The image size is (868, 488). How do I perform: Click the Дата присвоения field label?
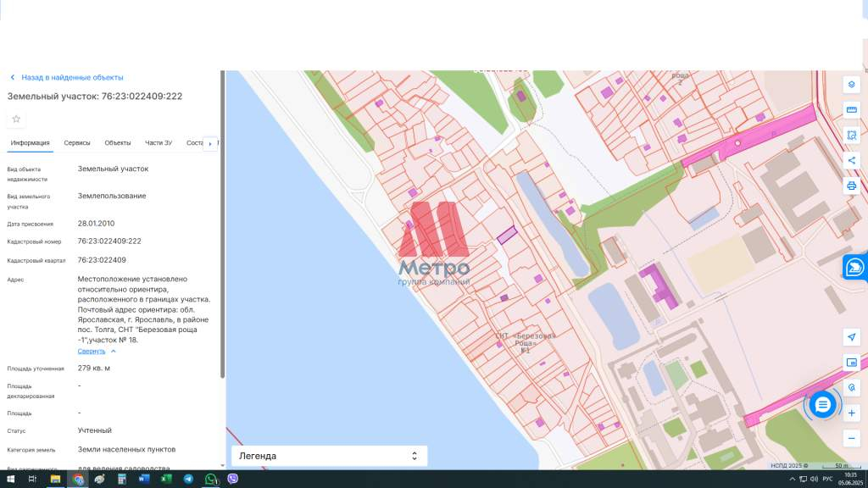[x=31, y=224]
